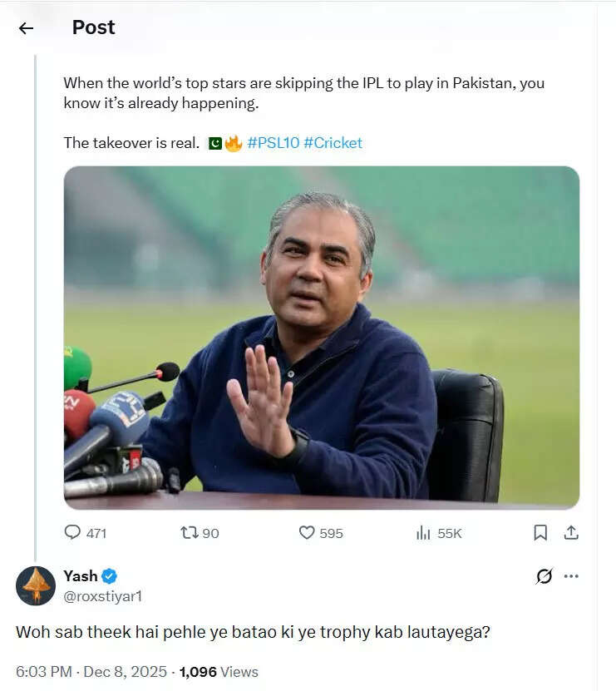Click the reply text about returning the trophy
616x691 pixels.
pos(253,632)
